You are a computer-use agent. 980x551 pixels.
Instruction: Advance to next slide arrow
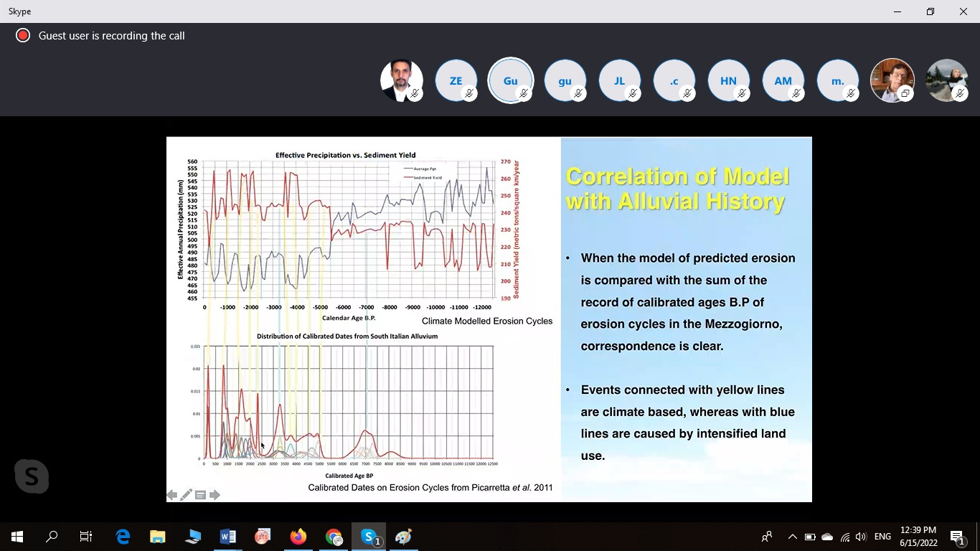click(x=215, y=495)
